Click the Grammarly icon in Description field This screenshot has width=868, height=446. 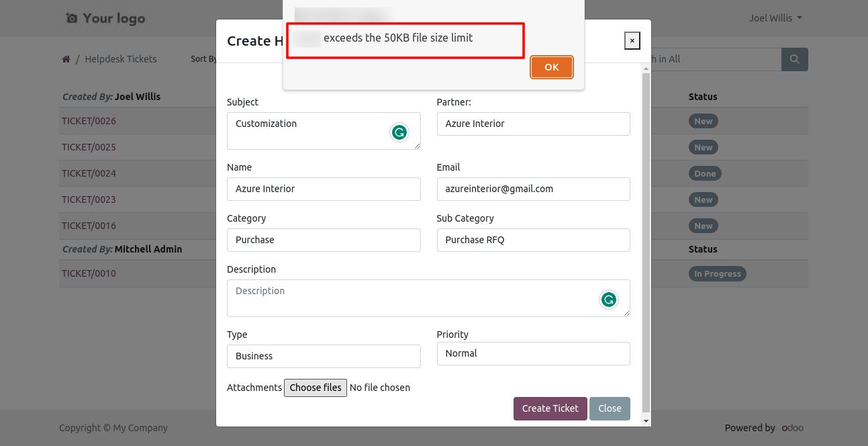click(609, 300)
